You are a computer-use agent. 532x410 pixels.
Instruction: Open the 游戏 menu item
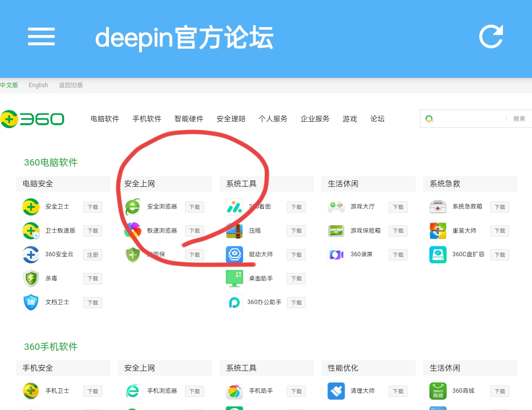tap(350, 119)
